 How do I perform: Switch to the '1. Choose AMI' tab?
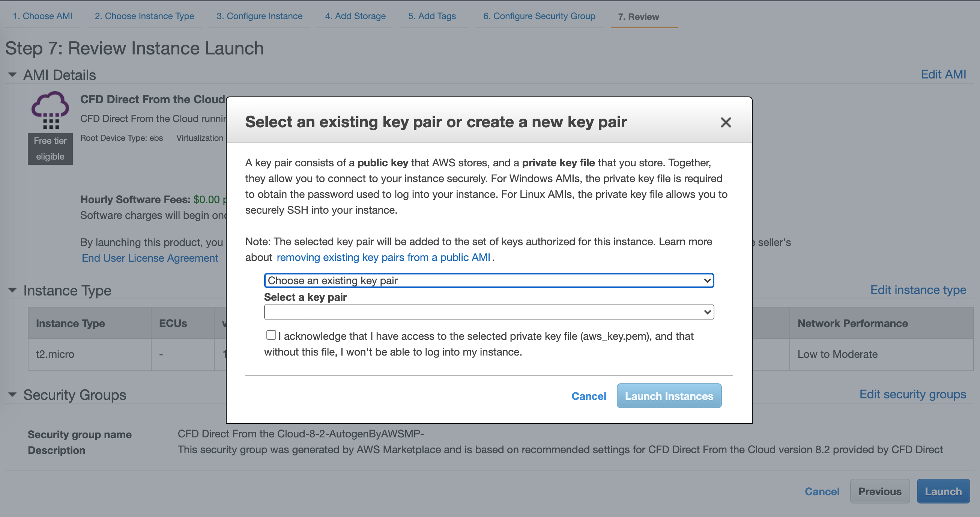[x=42, y=16]
